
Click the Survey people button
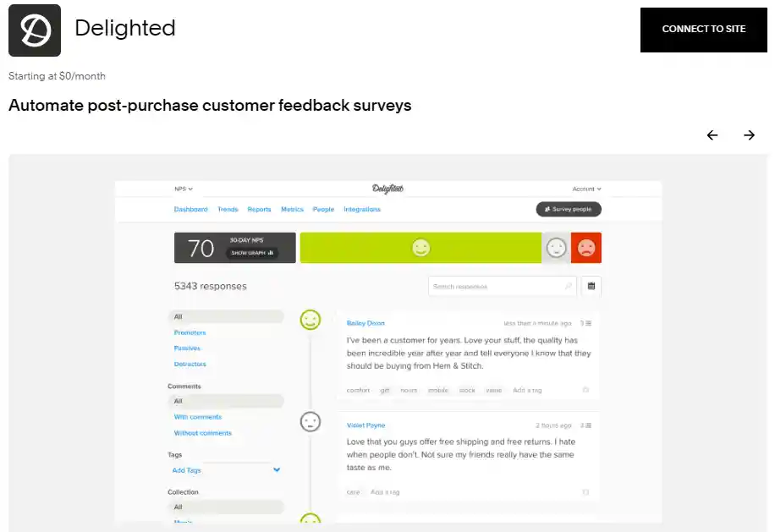569,209
